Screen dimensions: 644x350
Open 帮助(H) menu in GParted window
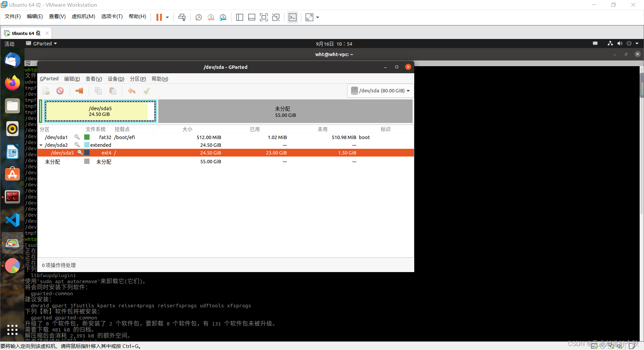point(160,79)
